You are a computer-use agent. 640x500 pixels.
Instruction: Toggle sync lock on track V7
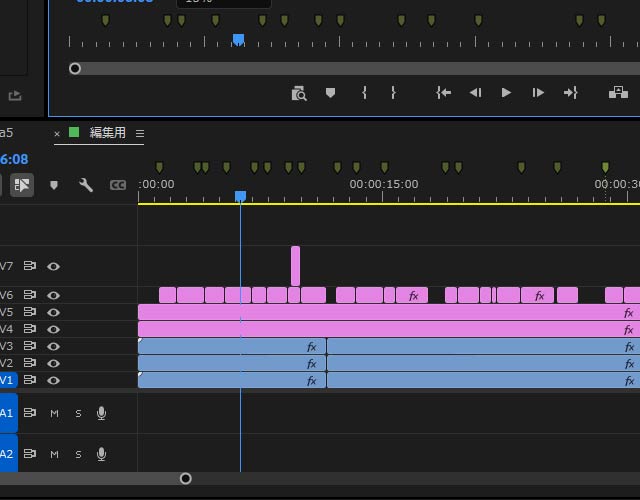point(30,266)
